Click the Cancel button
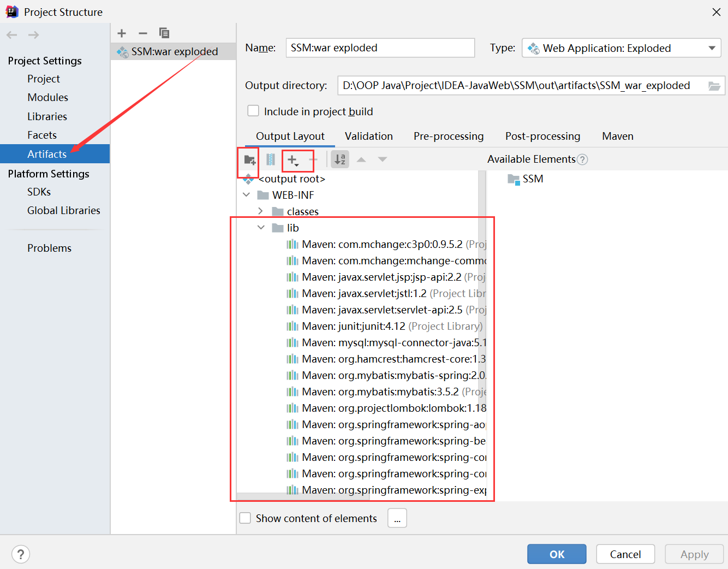This screenshot has width=728, height=569. point(625,554)
